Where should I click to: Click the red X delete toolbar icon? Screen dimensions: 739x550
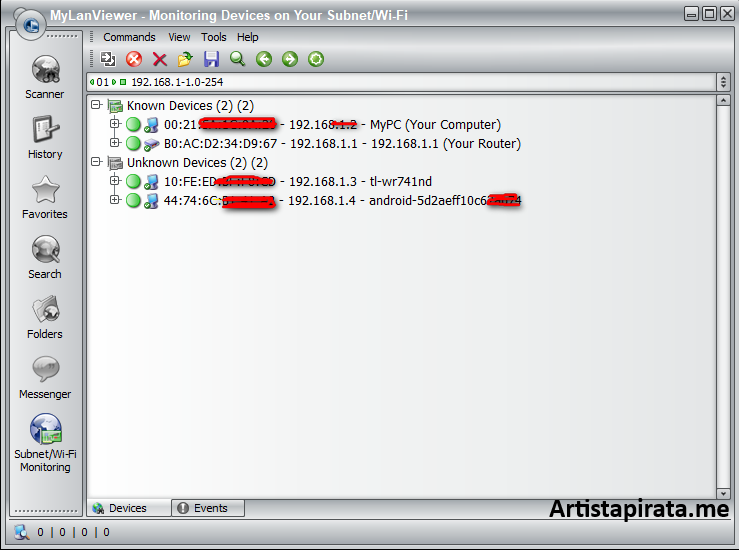[x=159, y=60]
